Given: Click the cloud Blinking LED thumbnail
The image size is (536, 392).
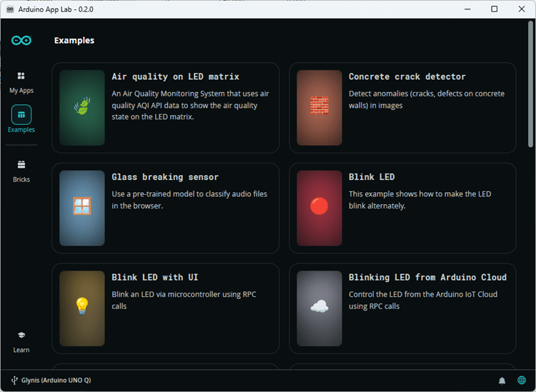Looking at the screenshot, I should pyautogui.click(x=319, y=308).
